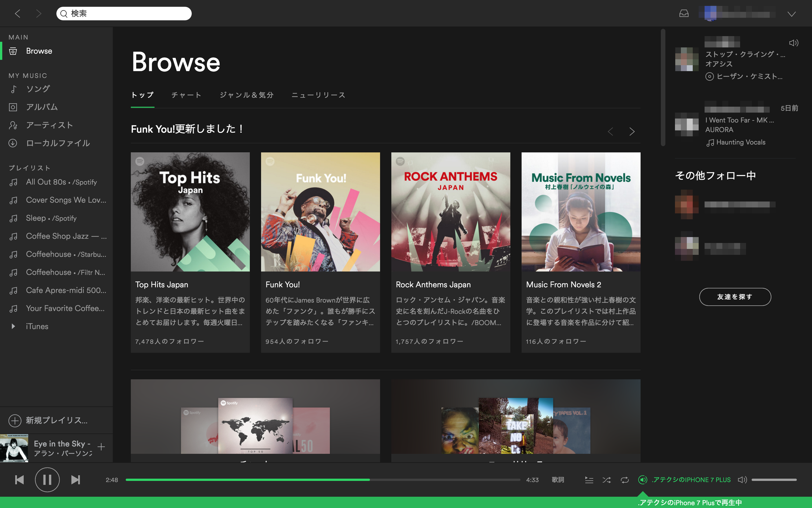The image size is (812, 508).
Task: Select the ソング music note icon
Action: (13, 89)
